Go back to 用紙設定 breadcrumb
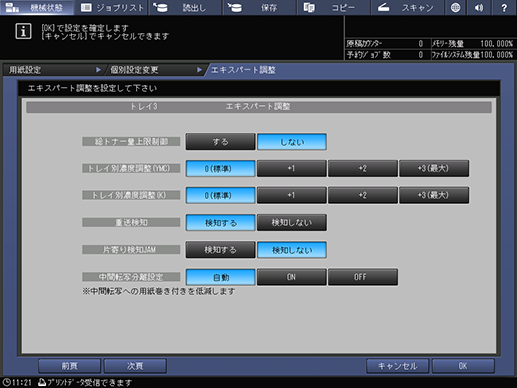This screenshot has width=517, height=388. click(53, 70)
